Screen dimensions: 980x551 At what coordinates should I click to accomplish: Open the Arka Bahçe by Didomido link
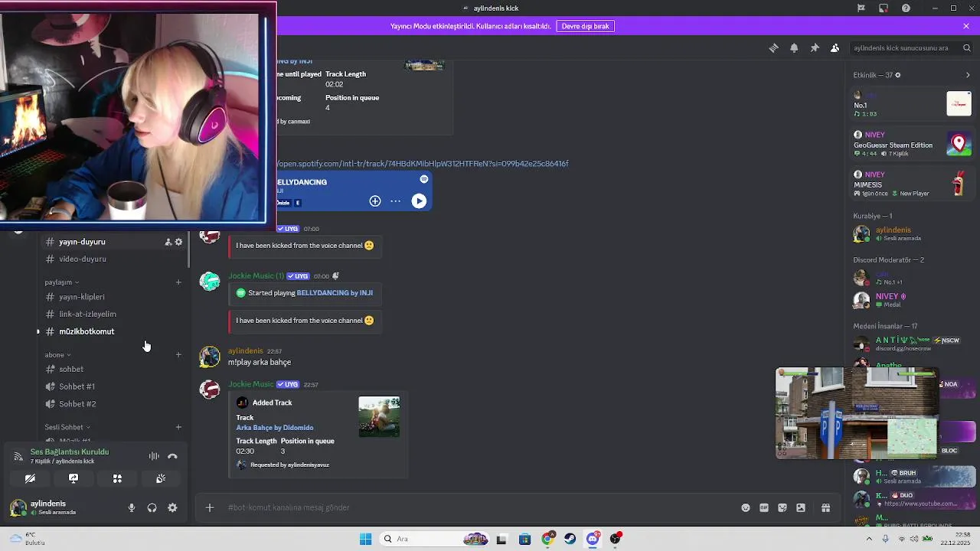[x=274, y=428]
